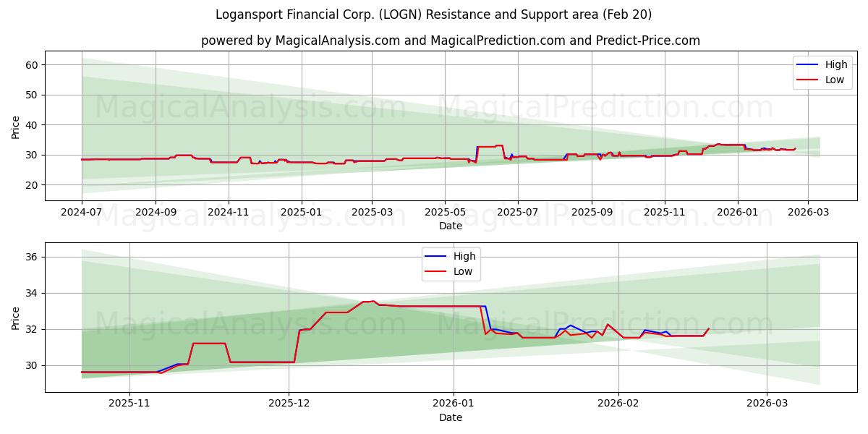Click the '30' price tick on bottom chart
The image size is (868, 434).
coord(33,365)
